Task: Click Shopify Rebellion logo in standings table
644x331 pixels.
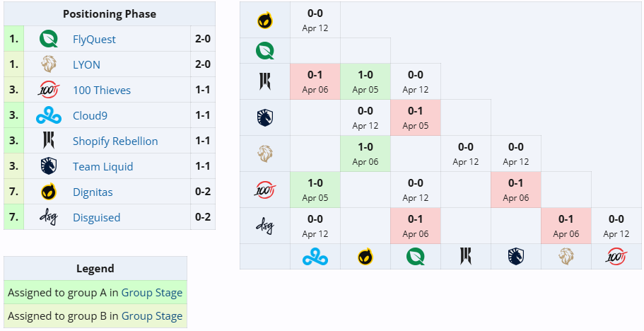Action: (49, 141)
